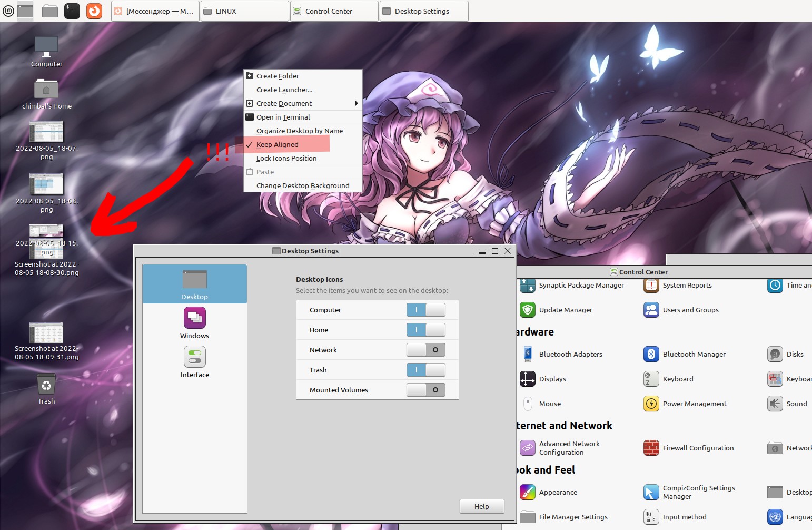This screenshot has width=812, height=530.
Task: Open Firewall Configuration in Control Center
Action: 689,448
